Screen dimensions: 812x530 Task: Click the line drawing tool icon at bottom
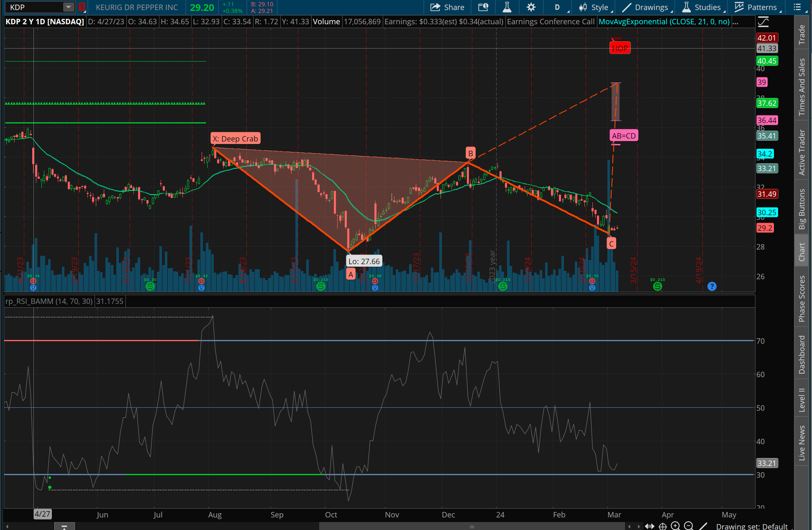703,526
